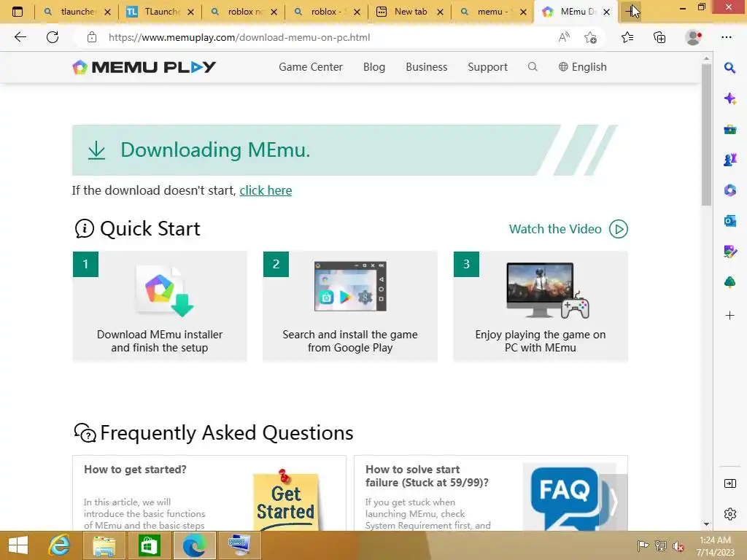Add this page to favorites star icon
The image size is (747, 560).
(590, 37)
